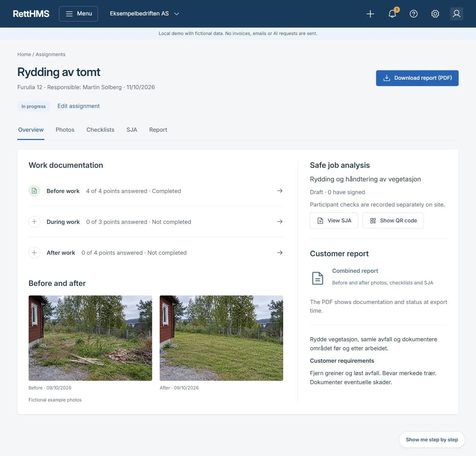This screenshot has height=456, width=476.
Task: Switch to the Photos tab
Action: [65, 130]
